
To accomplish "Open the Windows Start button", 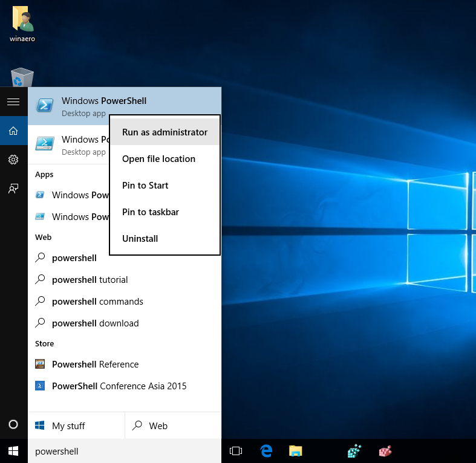I will [x=13, y=451].
